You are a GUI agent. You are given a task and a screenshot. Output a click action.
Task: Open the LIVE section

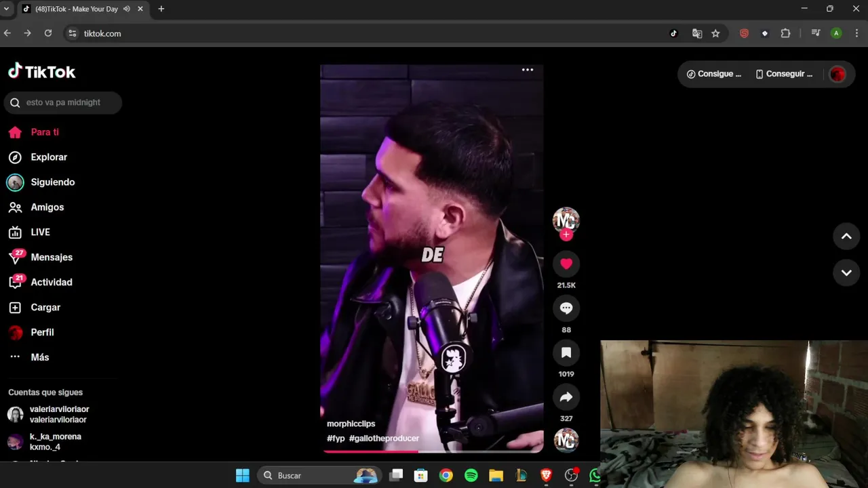click(40, 232)
